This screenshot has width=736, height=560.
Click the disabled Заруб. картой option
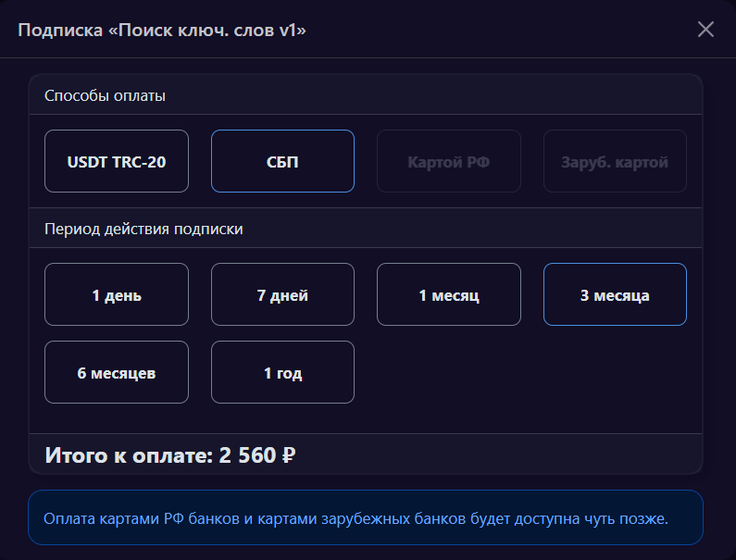coord(615,161)
